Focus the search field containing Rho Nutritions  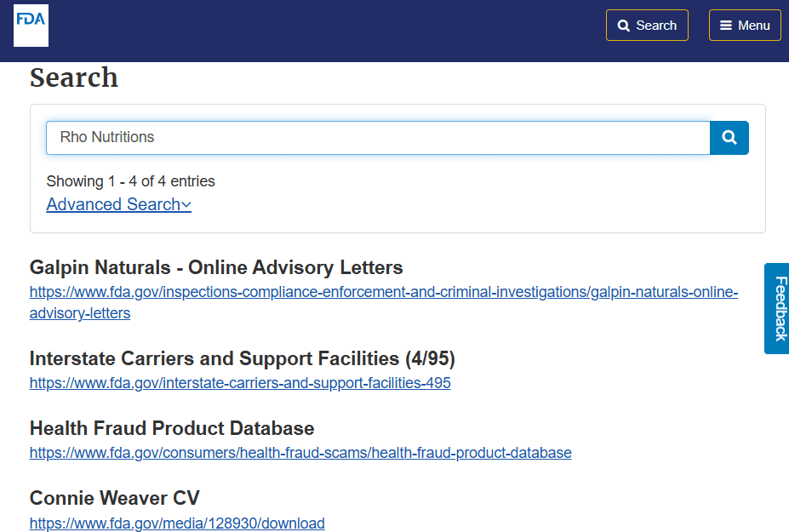(378, 137)
